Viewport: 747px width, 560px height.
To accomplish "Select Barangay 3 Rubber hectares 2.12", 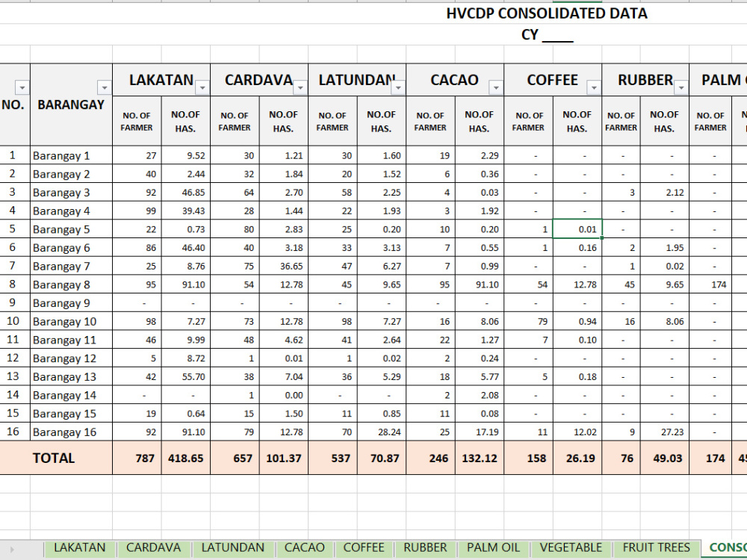I will click(x=665, y=193).
